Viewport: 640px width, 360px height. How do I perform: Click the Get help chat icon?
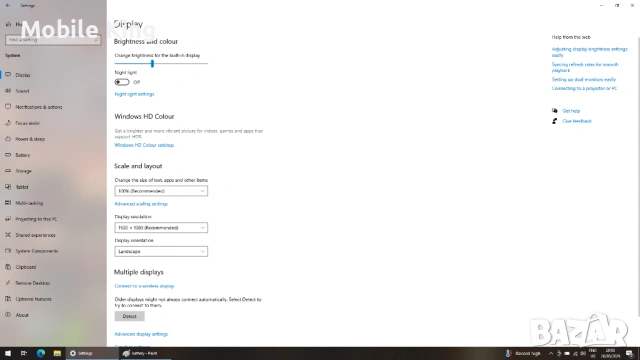[555, 111]
